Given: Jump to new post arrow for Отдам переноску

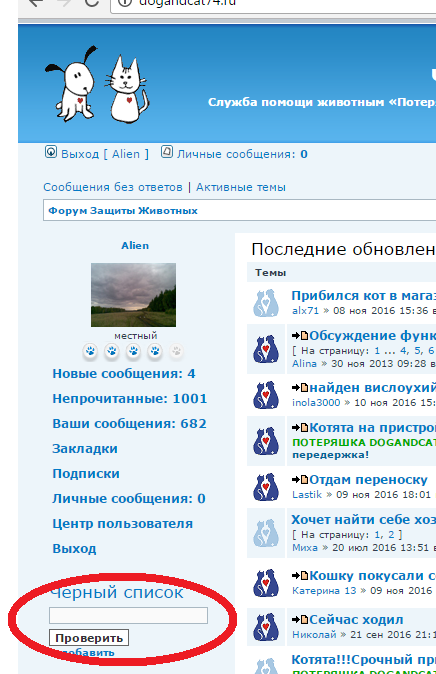Looking at the screenshot, I should pos(300,479).
